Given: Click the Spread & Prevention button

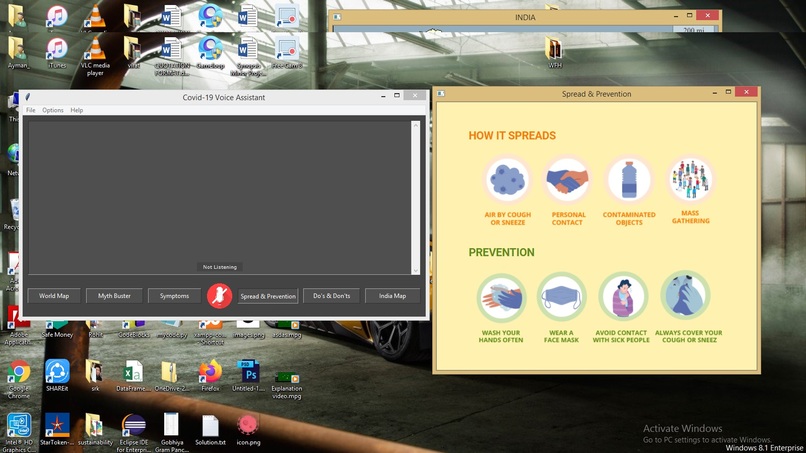Looking at the screenshot, I should [x=268, y=296].
